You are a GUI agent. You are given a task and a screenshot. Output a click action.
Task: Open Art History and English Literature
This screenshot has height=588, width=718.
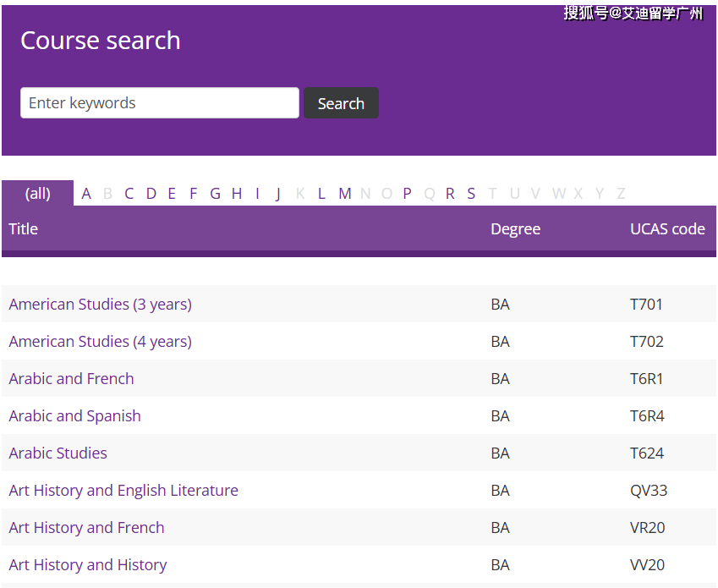coord(123,491)
